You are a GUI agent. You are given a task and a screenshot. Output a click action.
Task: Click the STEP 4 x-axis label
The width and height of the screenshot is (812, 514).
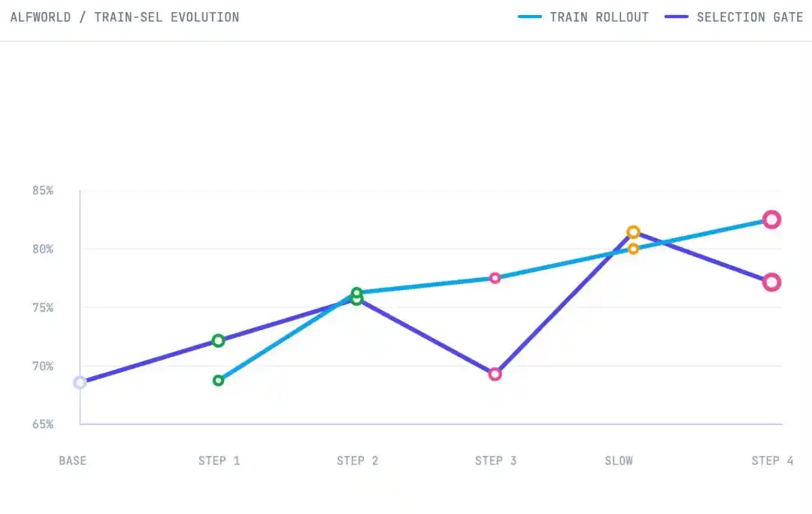click(772, 461)
